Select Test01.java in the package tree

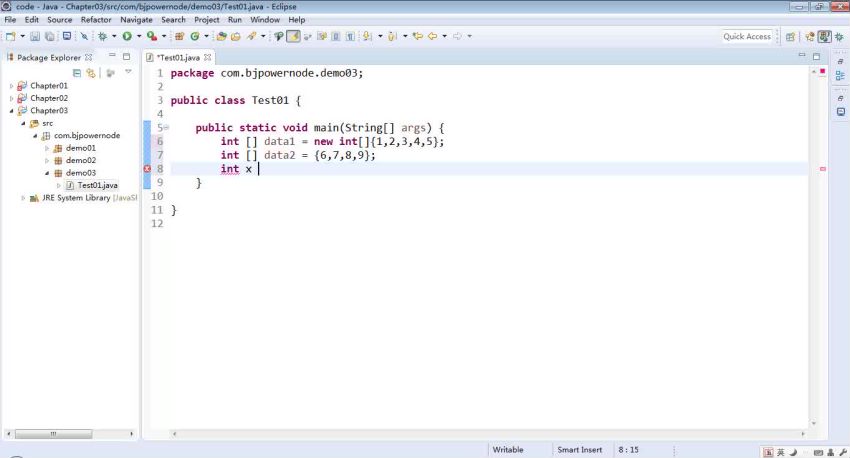click(97, 185)
